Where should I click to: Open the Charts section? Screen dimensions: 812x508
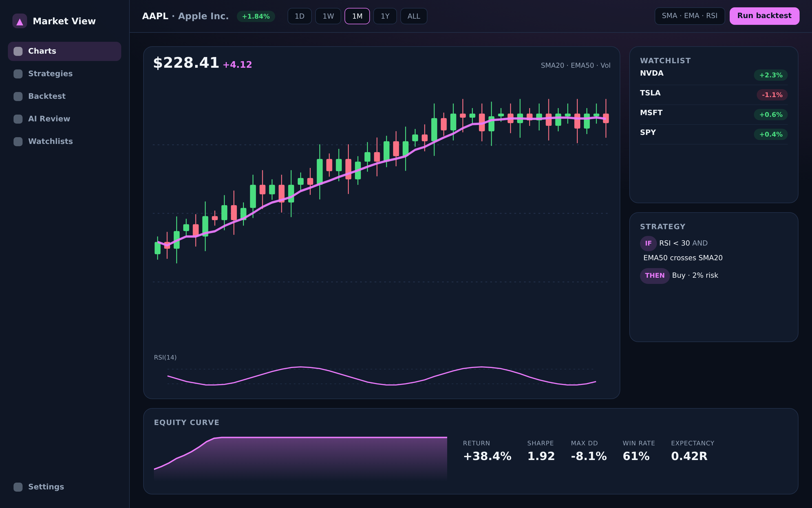(64, 51)
